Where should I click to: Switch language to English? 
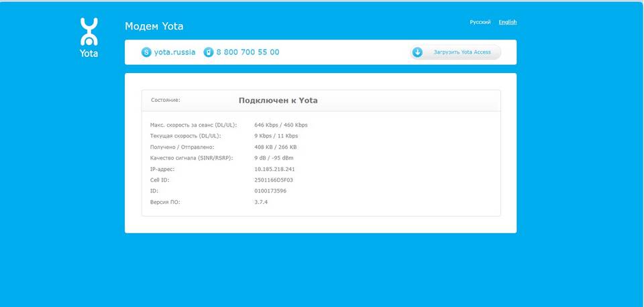(x=508, y=22)
